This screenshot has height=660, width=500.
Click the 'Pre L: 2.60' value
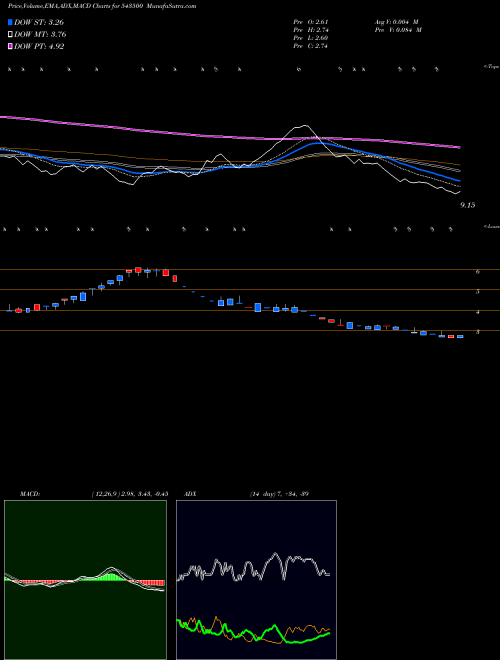tap(311, 38)
